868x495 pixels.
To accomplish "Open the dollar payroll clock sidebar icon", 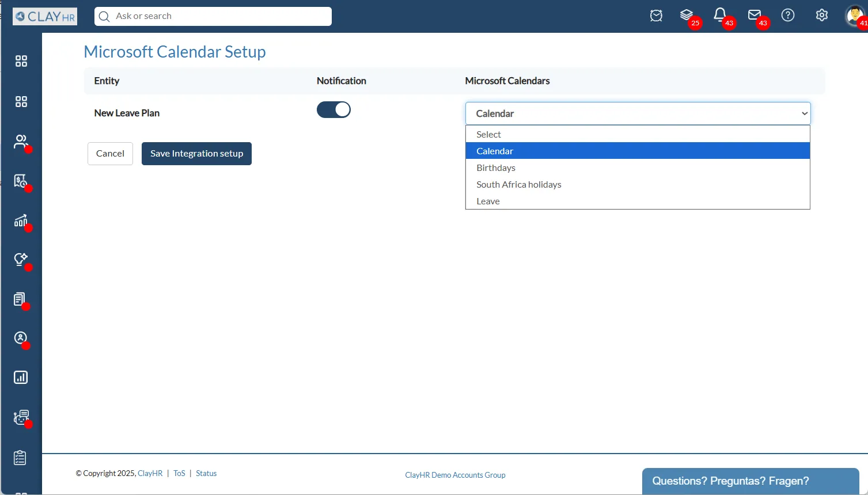I will pyautogui.click(x=21, y=181).
